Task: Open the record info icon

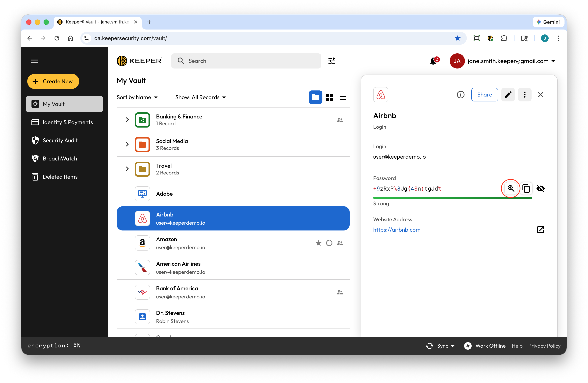Action: 460,94
